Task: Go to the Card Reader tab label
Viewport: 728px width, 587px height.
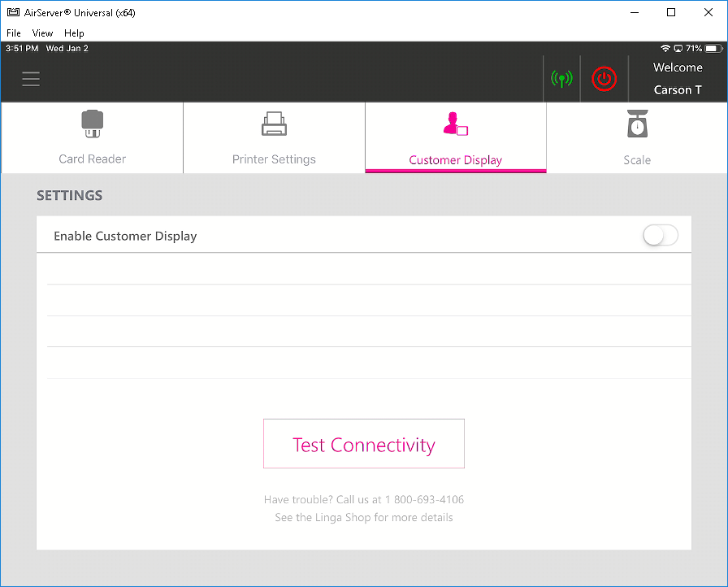Action: tap(92, 159)
